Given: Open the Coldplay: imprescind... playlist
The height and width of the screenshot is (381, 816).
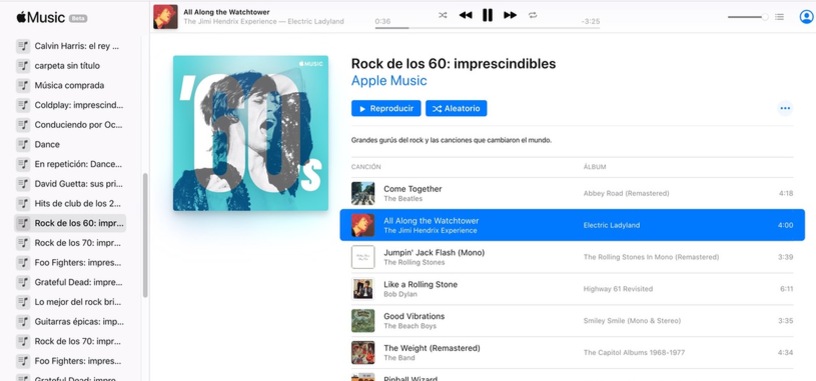Looking at the screenshot, I should point(70,105).
